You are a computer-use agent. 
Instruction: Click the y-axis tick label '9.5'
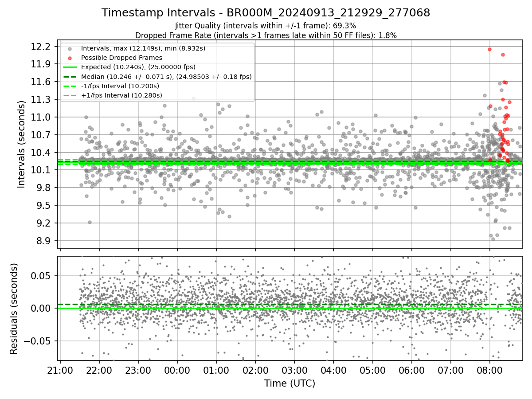click(44, 206)
